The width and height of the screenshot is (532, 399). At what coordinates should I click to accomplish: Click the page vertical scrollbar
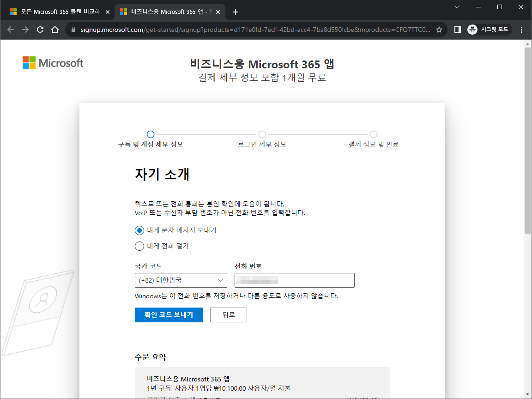coord(527,140)
